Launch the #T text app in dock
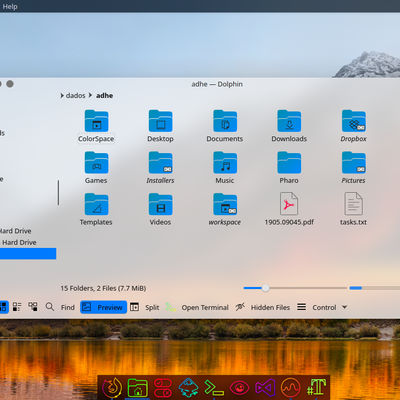 click(x=316, y=387)
